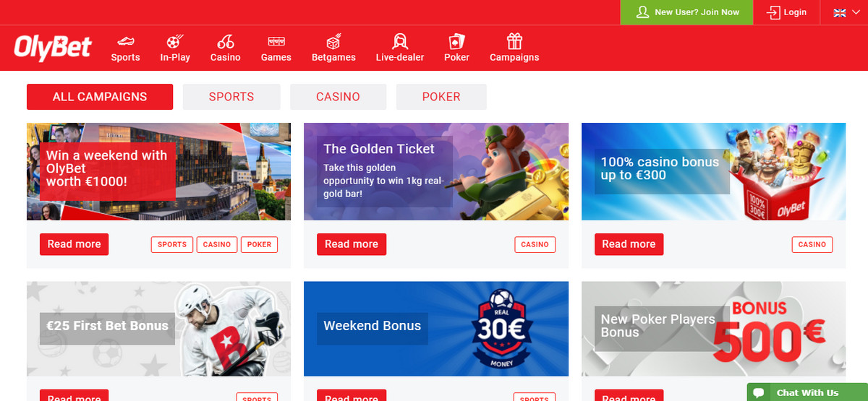Open the 100% casino bonus banner
This screenshot has height=401, width=868.
click(714, 171)
